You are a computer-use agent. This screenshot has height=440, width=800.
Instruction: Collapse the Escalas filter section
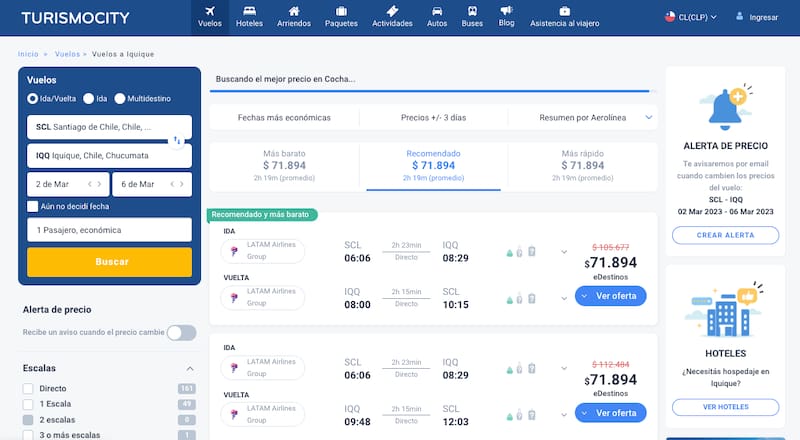click(x=190, y=368)
